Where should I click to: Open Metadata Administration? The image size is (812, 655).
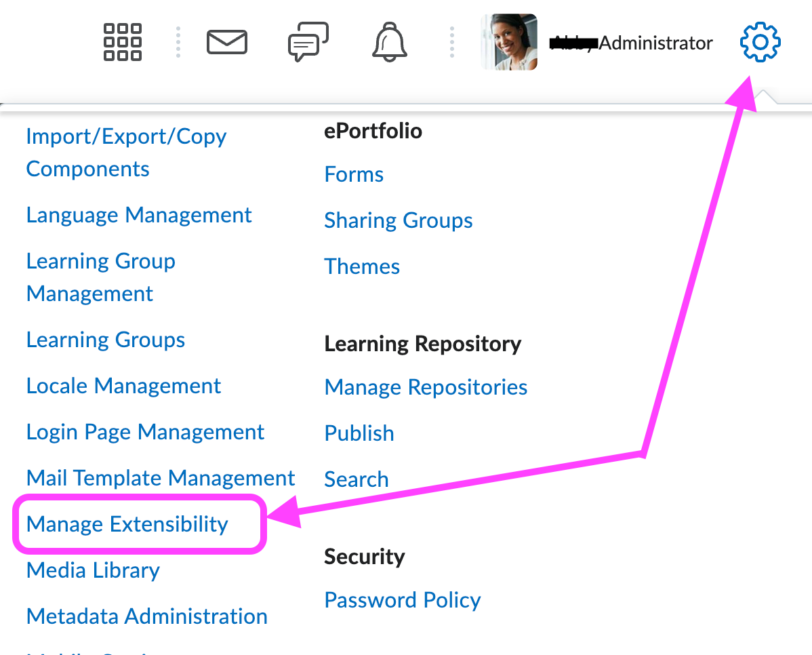click(146, 616)
